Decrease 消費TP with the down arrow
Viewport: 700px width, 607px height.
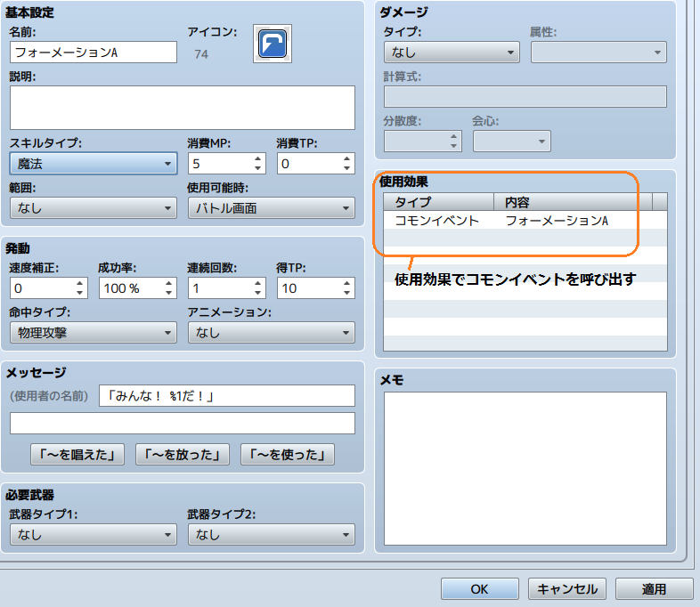(x=346, y=168)
